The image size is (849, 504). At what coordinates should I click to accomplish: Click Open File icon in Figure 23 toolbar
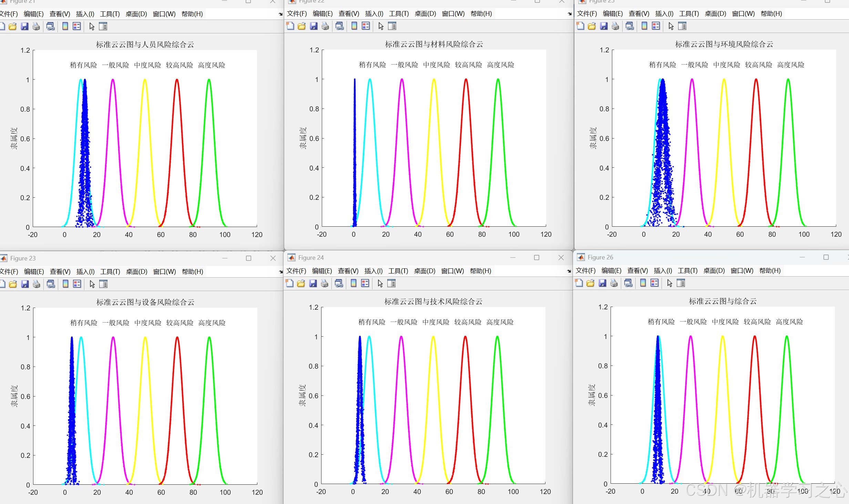tap(13, 284)
